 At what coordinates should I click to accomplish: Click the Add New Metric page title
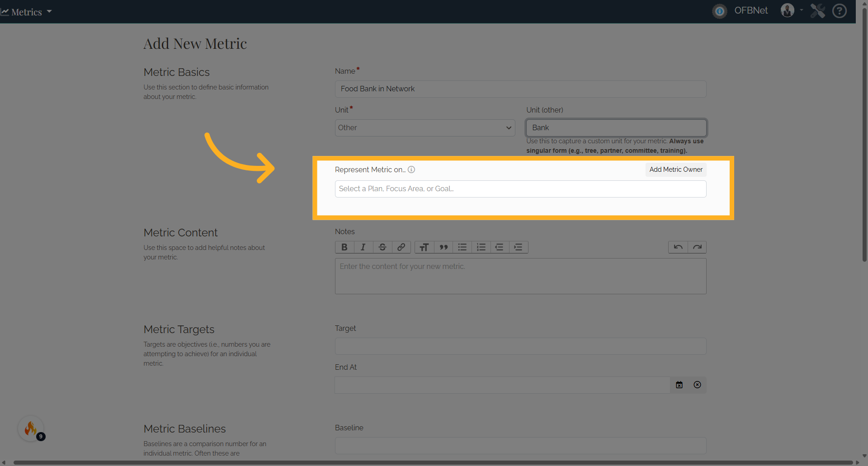tap(195, 44)
